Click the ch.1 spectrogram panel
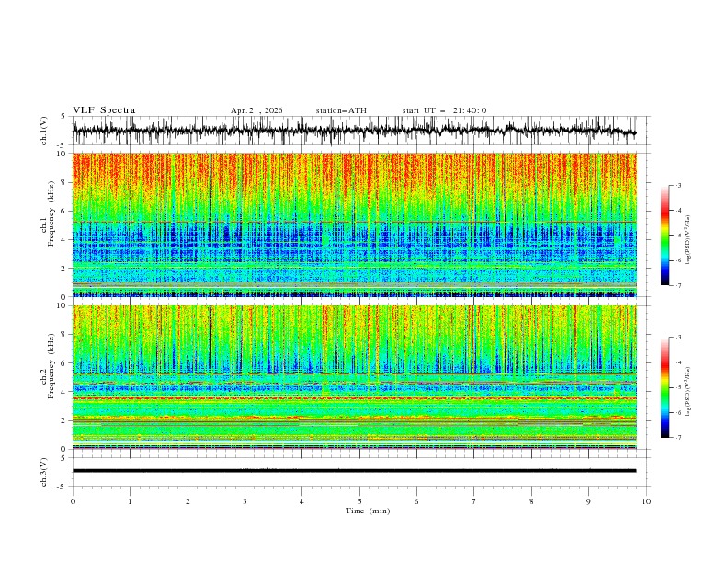This screenshot has height=563, width=728. [x=355, y=224]
